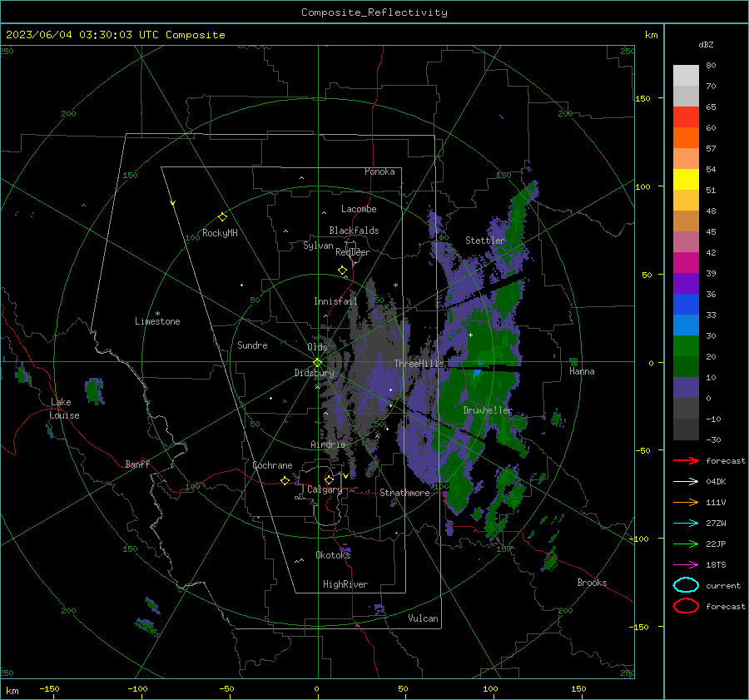Viewport: 749px width, 700px height.
Task: Click the 'Drumheller' city label
Action: pos(488,410)
